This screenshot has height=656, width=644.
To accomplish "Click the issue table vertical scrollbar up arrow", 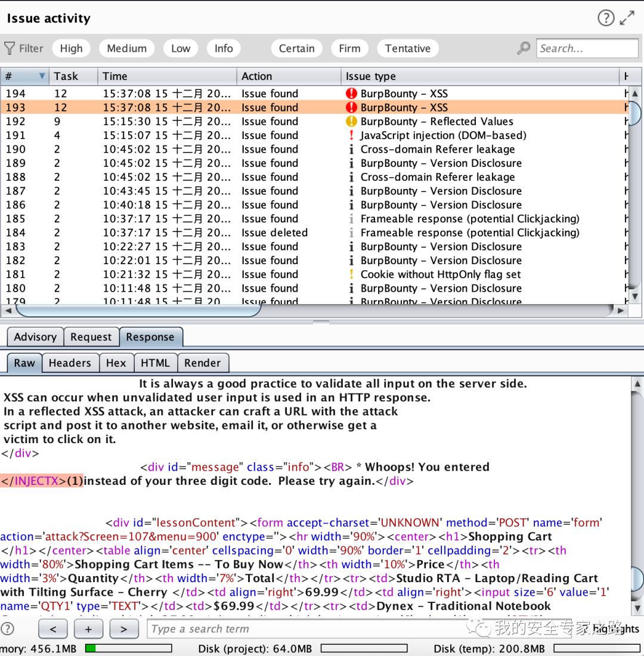I will click(635, 93).
